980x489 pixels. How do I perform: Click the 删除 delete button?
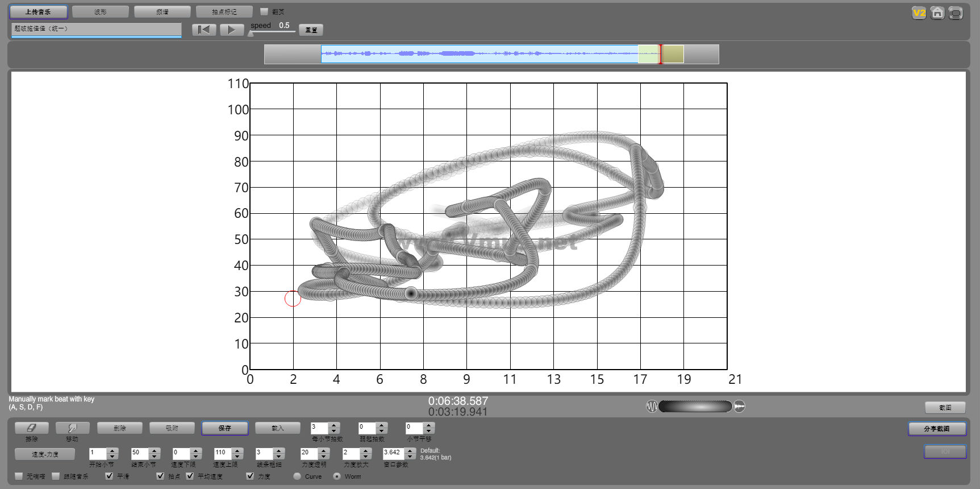pos(120,428)
